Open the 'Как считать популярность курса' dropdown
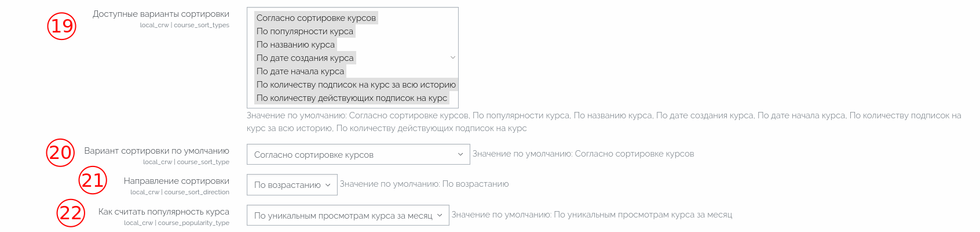The image size is (980, 232). coord(348,215)
